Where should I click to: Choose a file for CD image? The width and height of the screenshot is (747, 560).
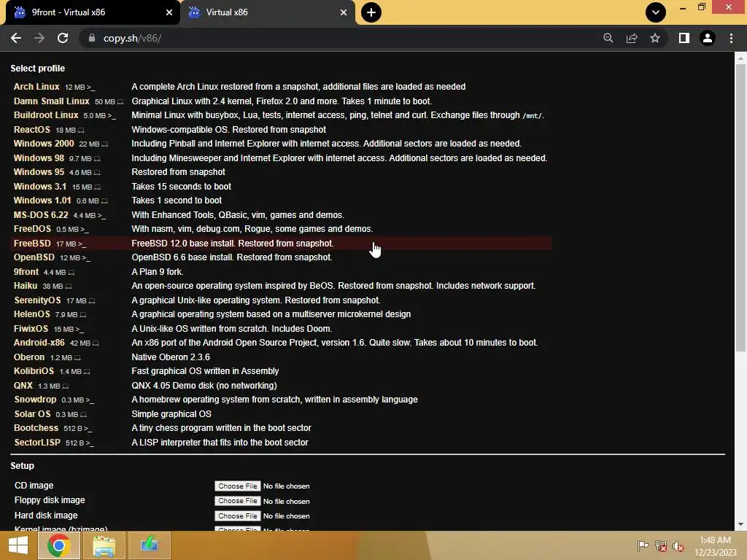(237, 486)
